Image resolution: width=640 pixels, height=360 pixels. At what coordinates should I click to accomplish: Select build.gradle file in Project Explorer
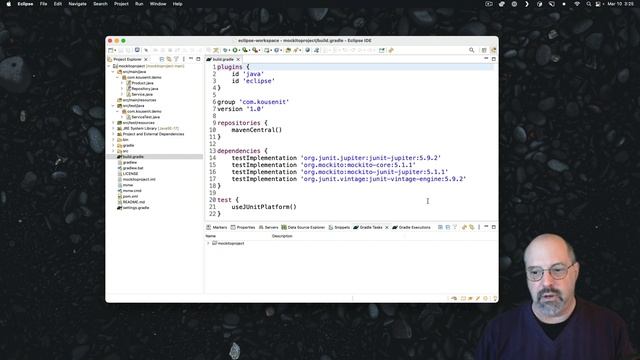coord(133,157)
